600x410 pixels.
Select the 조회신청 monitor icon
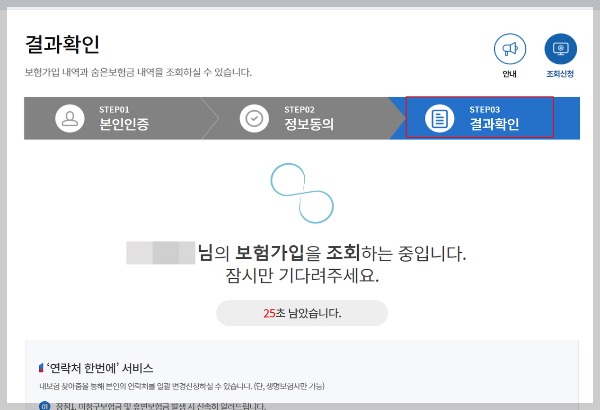coord(561,49)
